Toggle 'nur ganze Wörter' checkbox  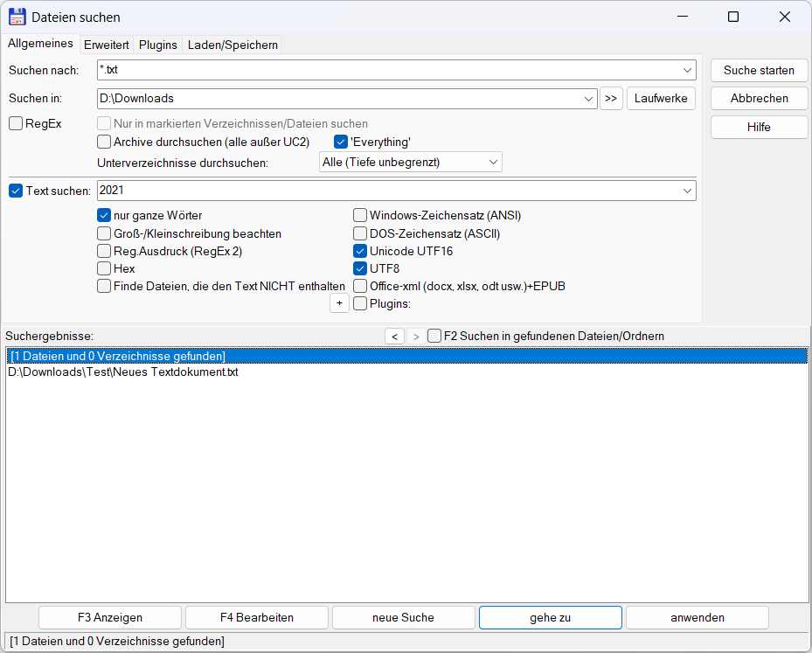tap(104, 215)
